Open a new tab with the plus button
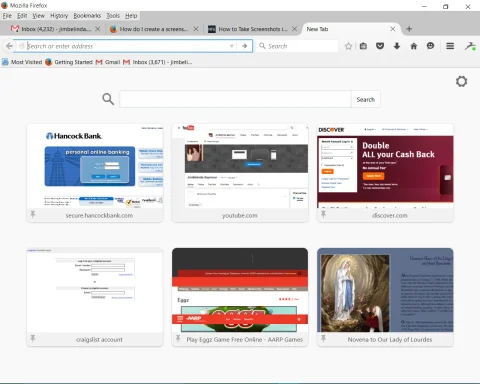The image size is (480, 384). (409, 29)
